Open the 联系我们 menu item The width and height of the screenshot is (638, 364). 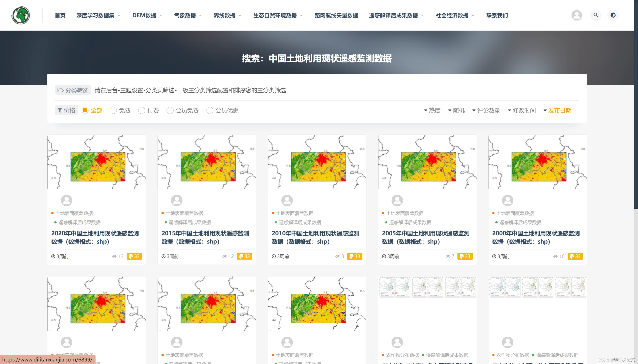497,16
